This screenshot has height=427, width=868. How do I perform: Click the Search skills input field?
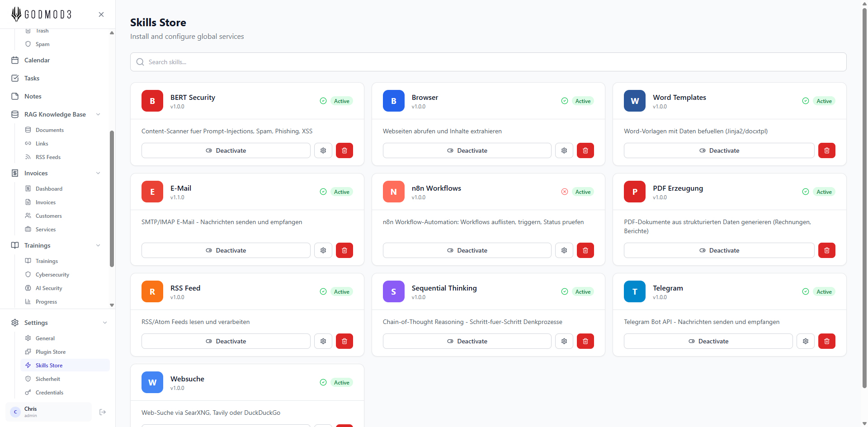[x=488, y=62]
